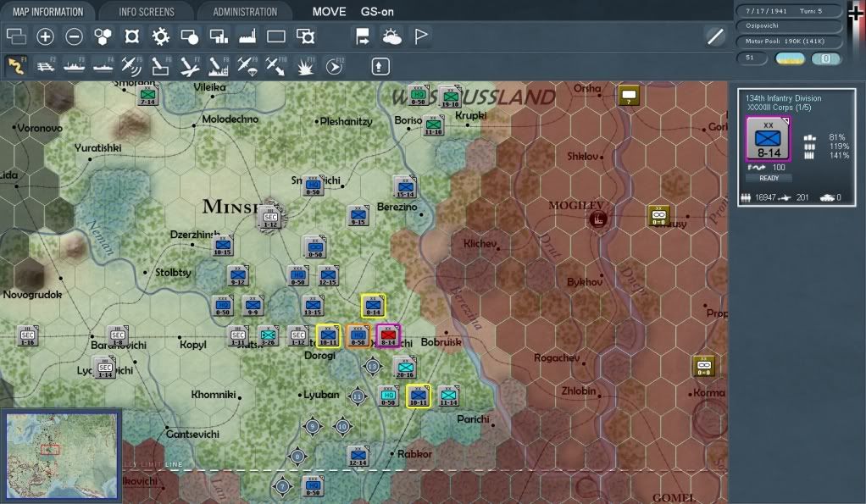866x504 pixels.
Task: Select air transfer mode (F10) icon
Action: tap(275, 66)
